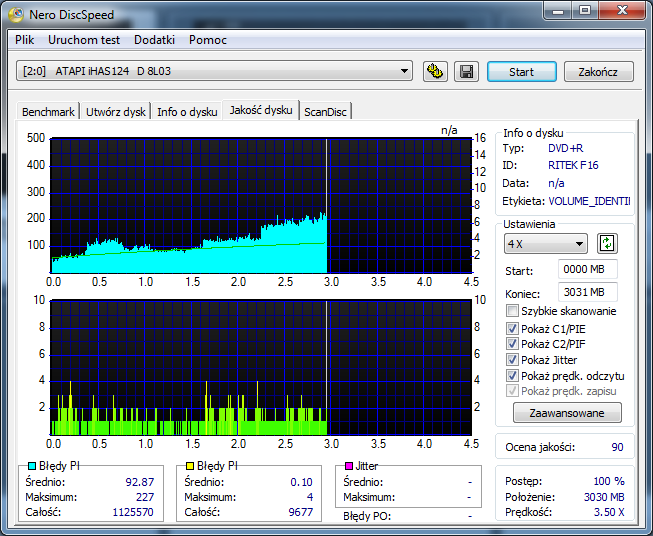
Task: Open the Uruchom test menu
Action: pos(84,40)
